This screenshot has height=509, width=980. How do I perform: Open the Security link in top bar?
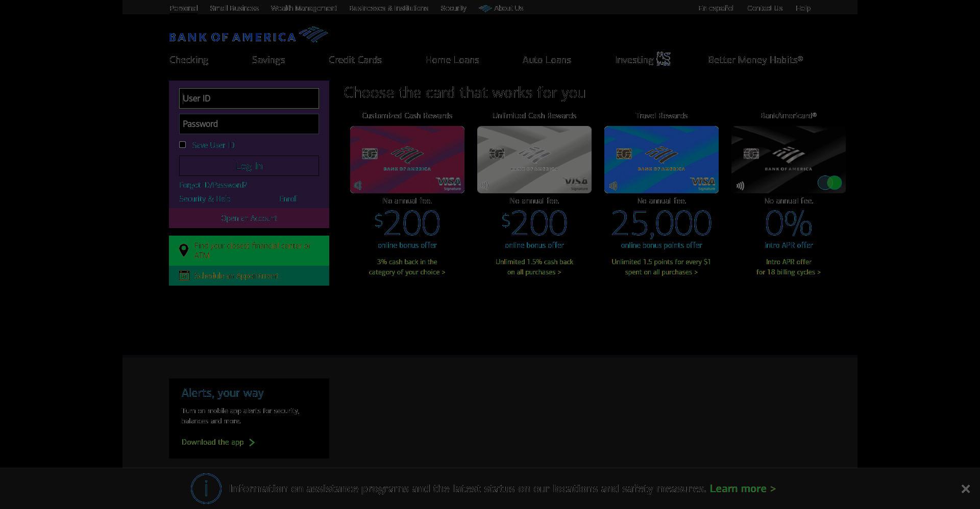coord(453,8)
